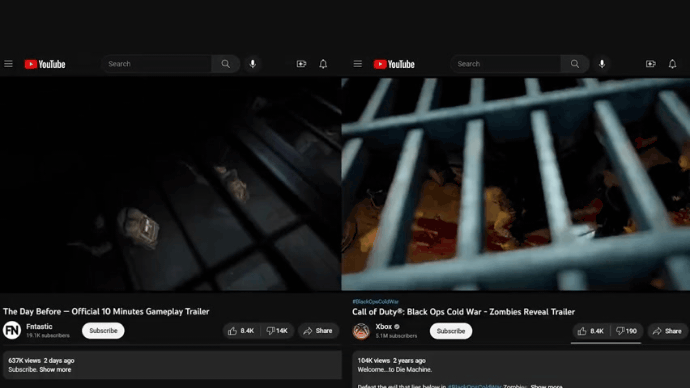Focus the search field in left window
Screen dimensions: 690x388
tap(158, 64)
